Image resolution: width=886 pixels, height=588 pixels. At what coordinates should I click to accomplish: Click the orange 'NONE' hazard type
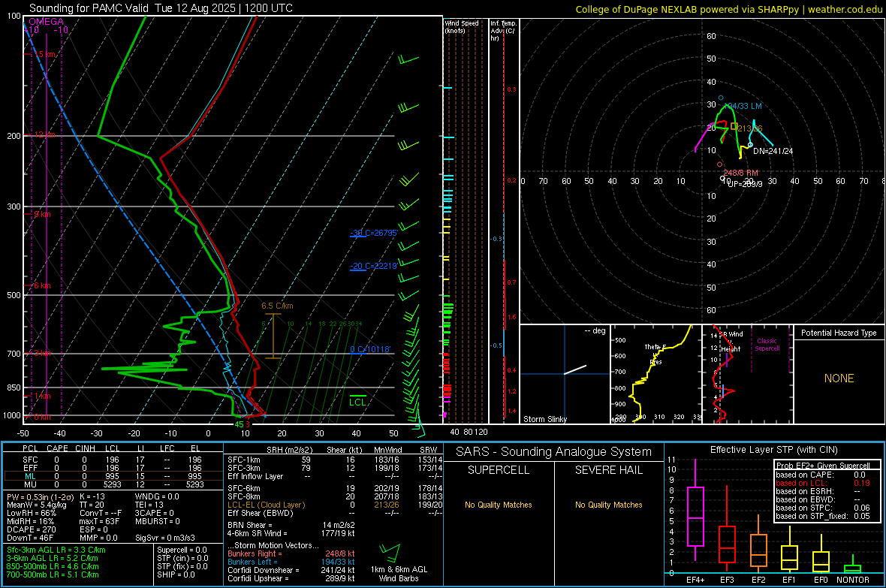click(x=839, y=378)
